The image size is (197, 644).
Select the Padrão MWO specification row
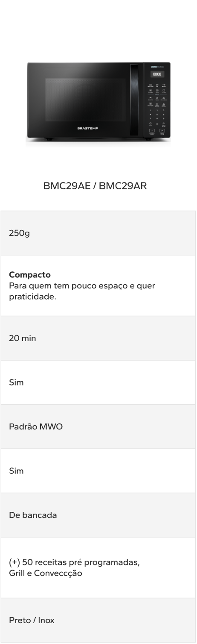98,426
